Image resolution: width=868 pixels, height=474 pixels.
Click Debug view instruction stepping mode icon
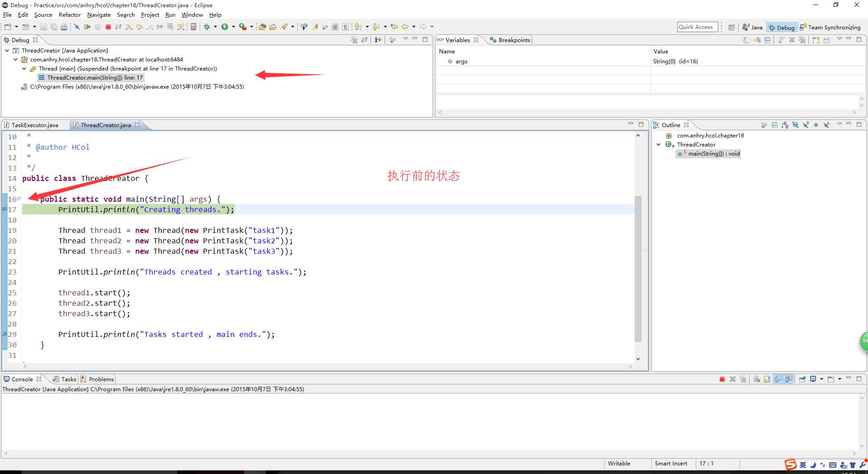click(x=378, y=40)
